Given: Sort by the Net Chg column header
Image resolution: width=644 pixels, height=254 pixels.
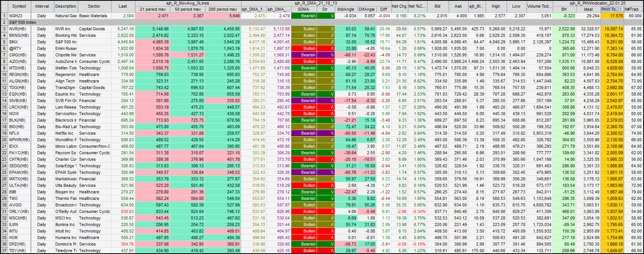Looking at the screenshot, I should pyautogui.click(x=399, y=6).
